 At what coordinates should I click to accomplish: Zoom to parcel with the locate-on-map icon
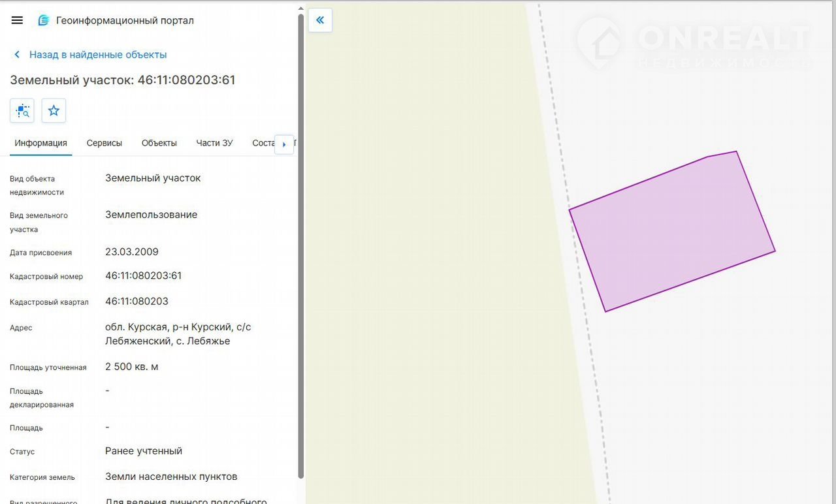[x=22, y=110]
